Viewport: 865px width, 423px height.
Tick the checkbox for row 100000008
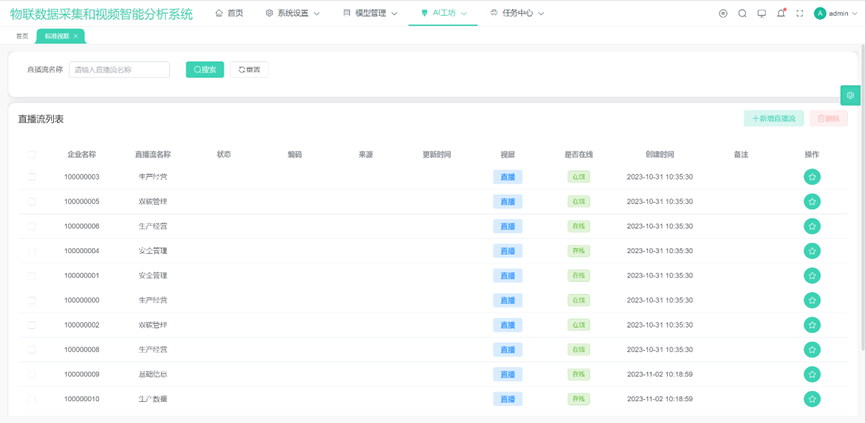coord(31,350)
